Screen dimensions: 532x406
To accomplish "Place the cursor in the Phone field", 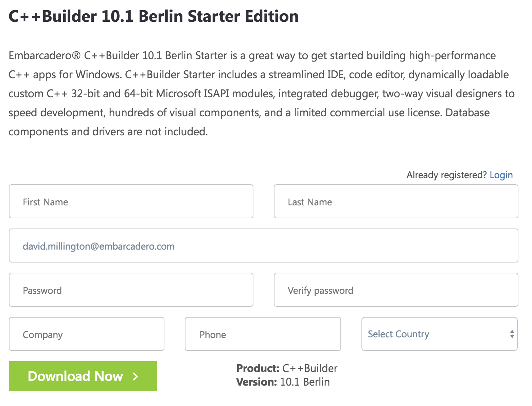I will point(263,334).
